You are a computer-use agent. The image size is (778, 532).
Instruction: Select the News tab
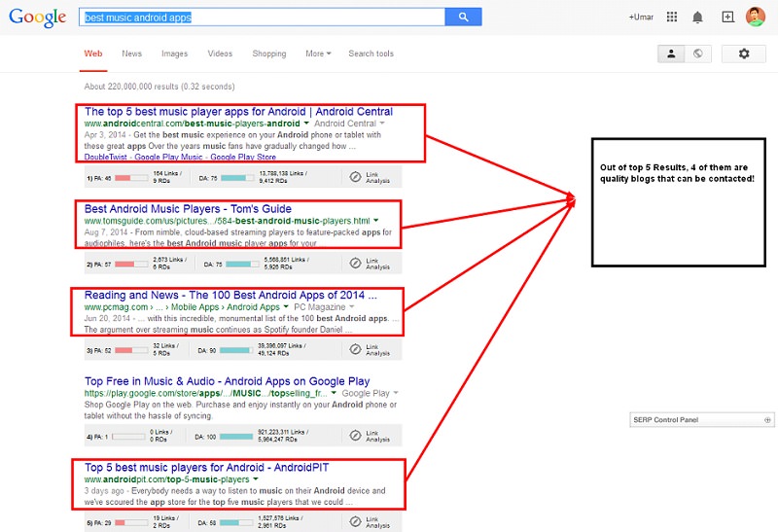[x=131, y=53]
